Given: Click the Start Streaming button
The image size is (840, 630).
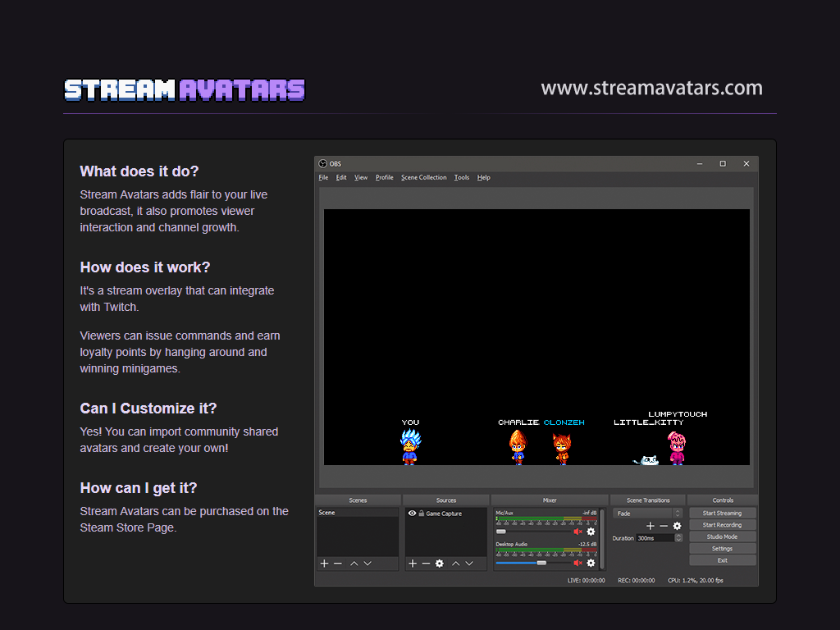Looking at the screenshot, I should (x=722, y=514).
